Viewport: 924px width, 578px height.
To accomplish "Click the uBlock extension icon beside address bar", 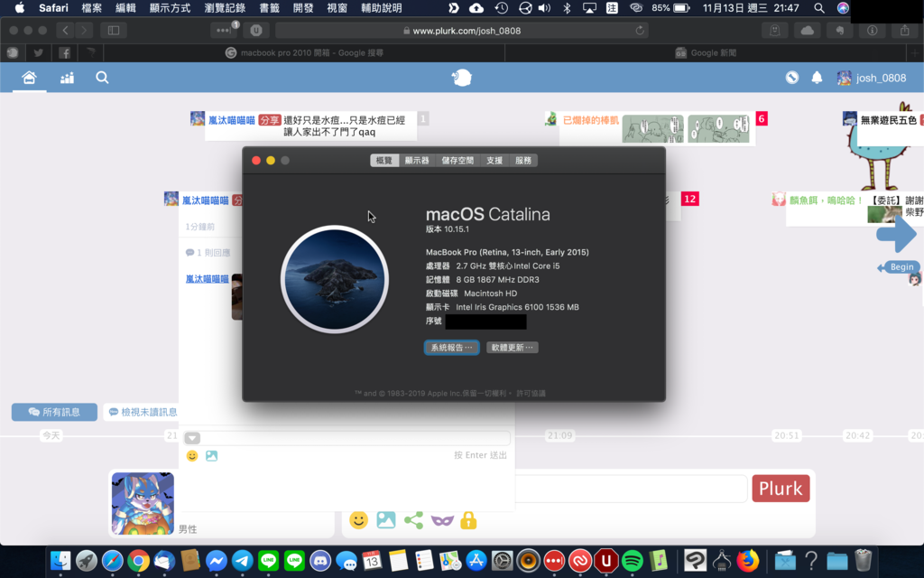I will 255,30.
